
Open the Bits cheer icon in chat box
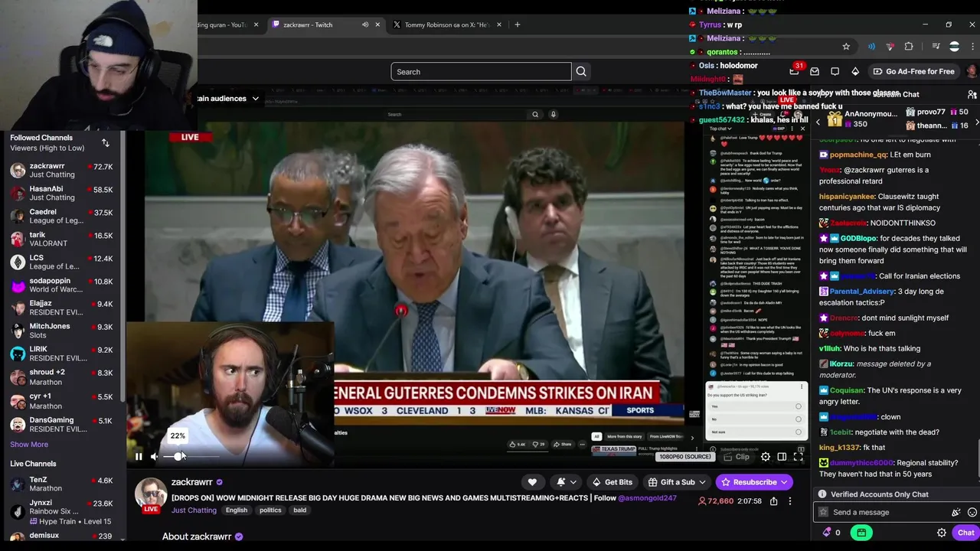click(955, 512)
